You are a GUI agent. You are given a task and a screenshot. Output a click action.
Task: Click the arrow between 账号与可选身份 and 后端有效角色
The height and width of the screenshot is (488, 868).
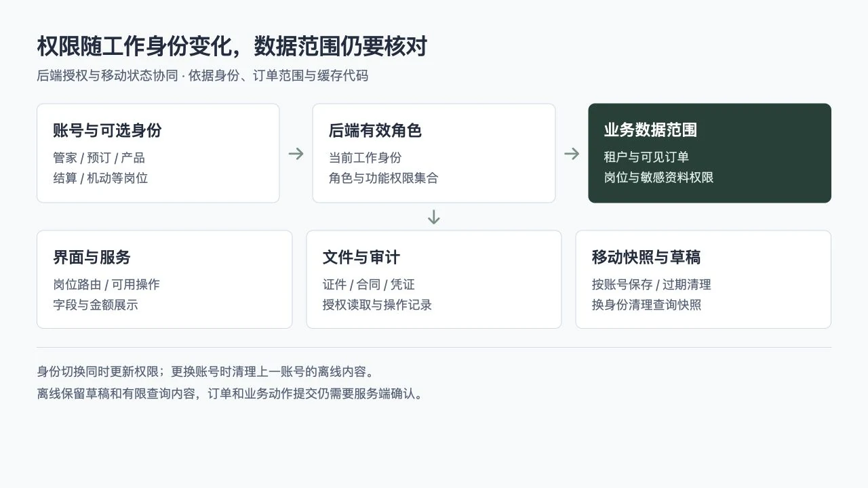tap(296, 154)
